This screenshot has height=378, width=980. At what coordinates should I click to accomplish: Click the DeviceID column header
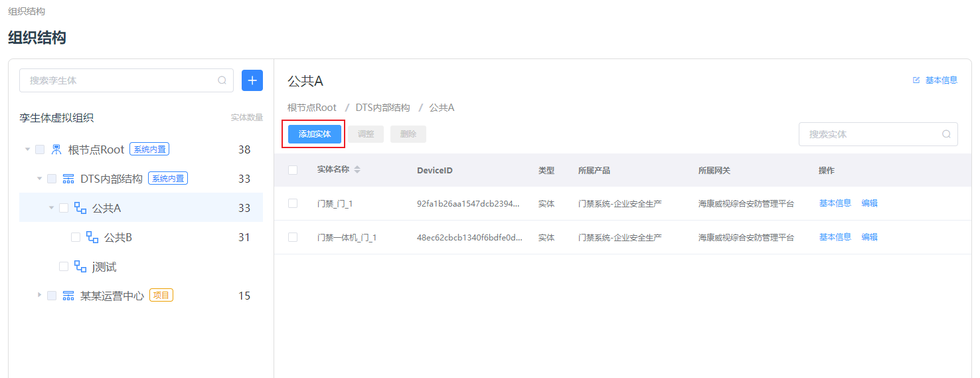435,170
